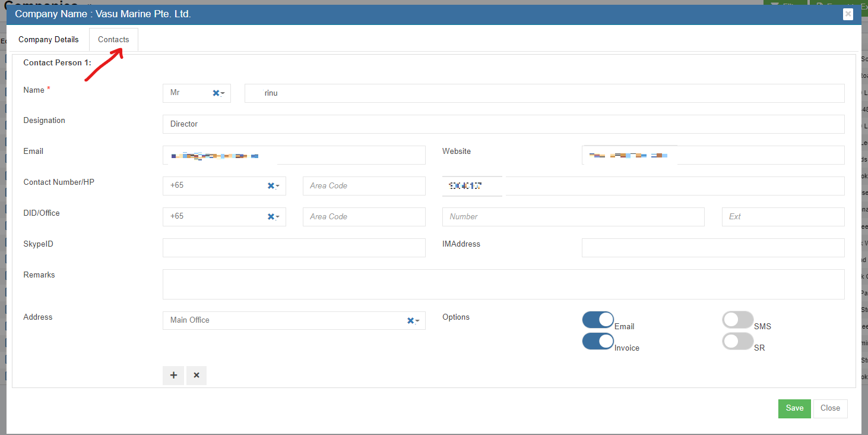Screen dimensions: 868x435
Task: Clear the Contact Number country code
Action: pyautogui.click(x=271, y=186)
